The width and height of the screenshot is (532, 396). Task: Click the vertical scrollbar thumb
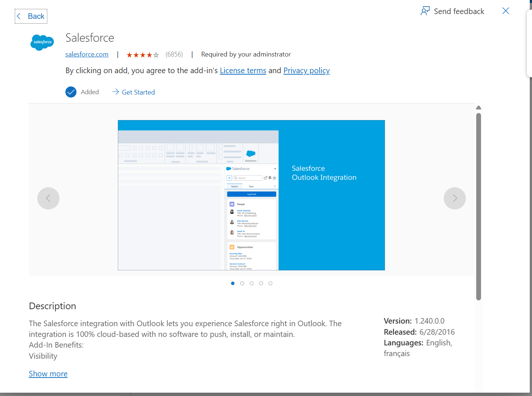coord(479,207)
